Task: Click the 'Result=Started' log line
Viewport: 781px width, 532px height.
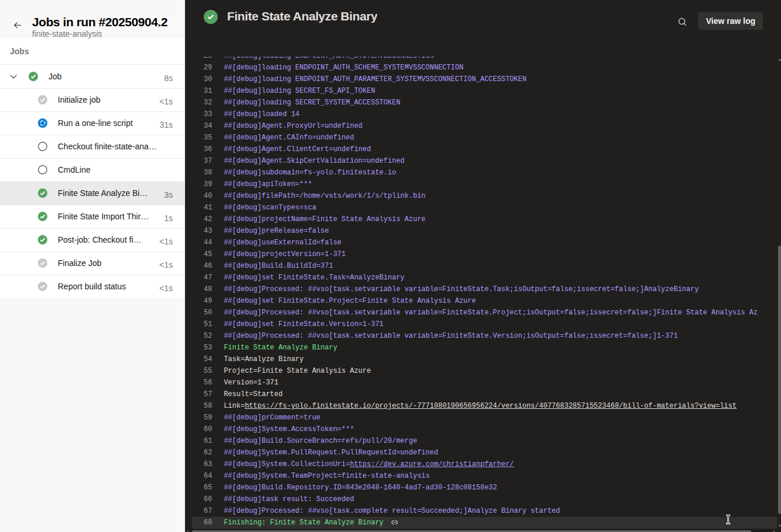Action: point(253,394)
